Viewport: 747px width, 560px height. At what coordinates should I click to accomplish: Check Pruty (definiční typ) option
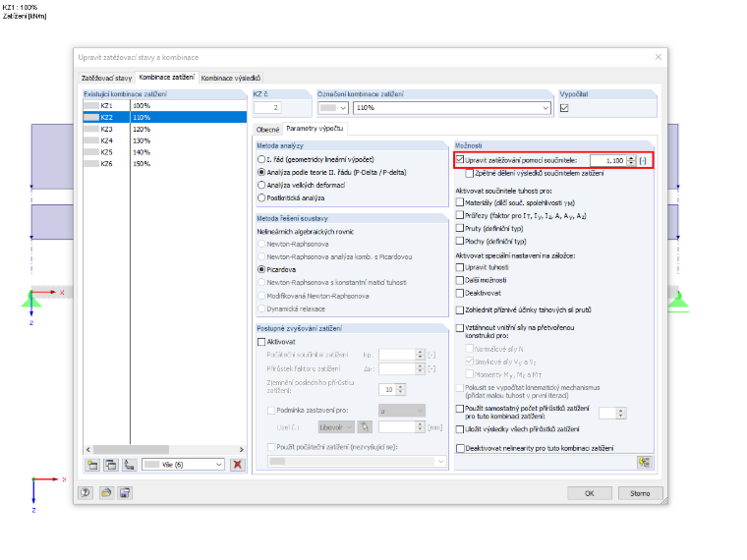pos(460,229)
